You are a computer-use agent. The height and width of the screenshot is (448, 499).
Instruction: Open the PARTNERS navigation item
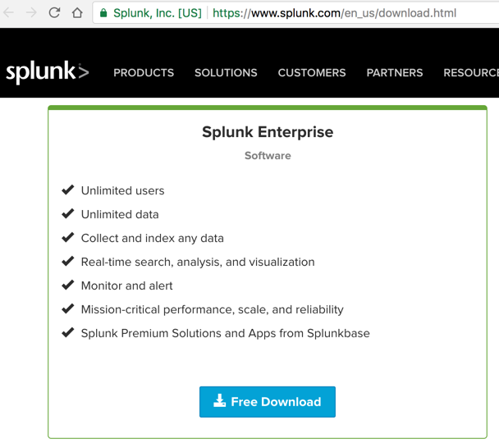point(395,73)
